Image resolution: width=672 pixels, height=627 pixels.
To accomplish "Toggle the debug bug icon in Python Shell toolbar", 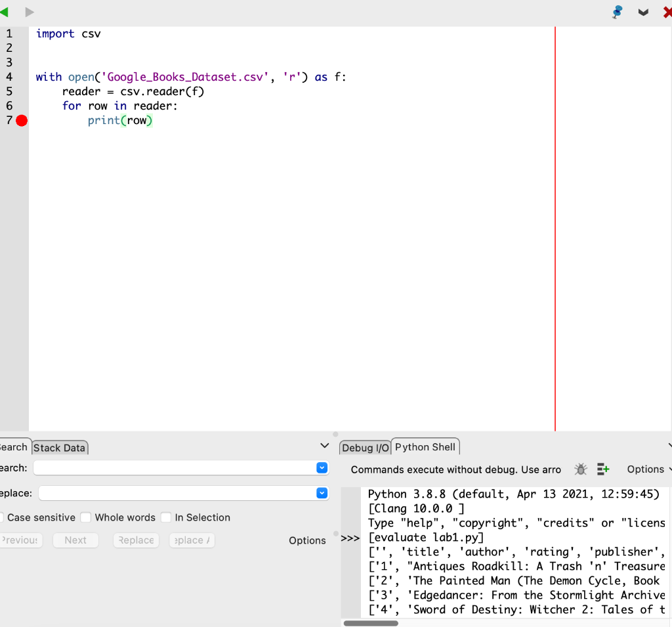I will pyautogui.click(x=580, y=469).
